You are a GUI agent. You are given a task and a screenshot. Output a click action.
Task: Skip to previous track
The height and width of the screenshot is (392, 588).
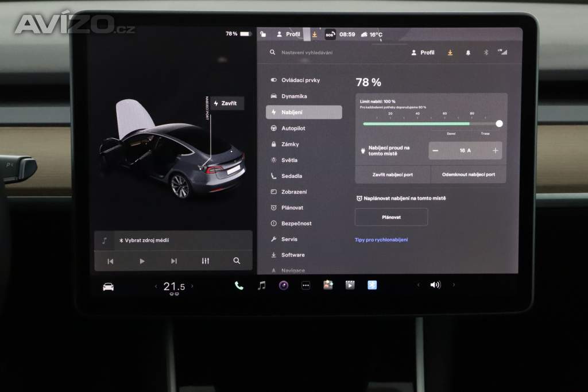coord(110,261)
